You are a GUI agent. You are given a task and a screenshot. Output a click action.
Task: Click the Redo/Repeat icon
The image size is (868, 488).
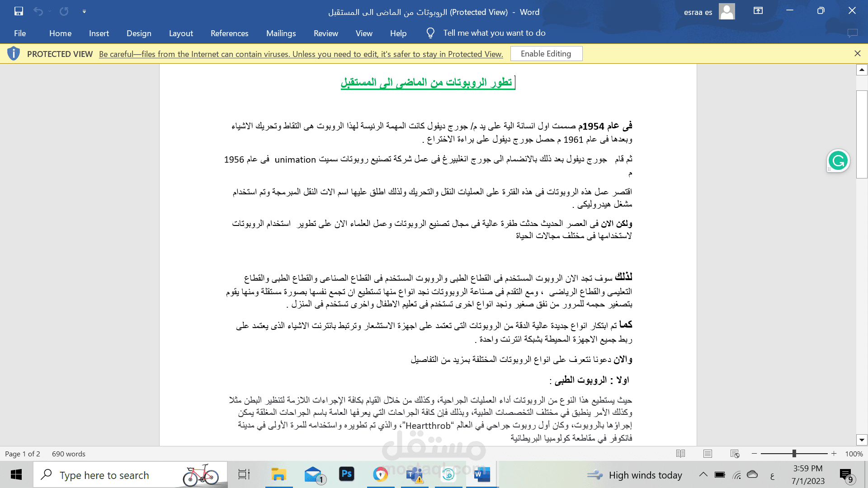pos(64,11)
